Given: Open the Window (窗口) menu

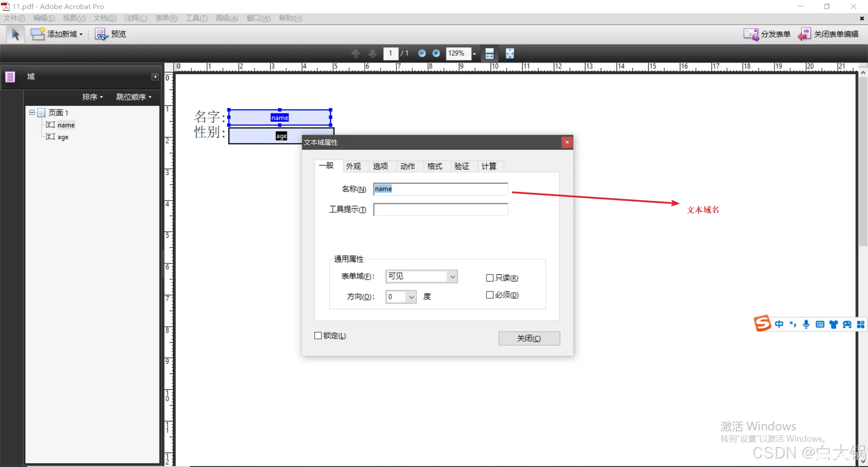Looking at the screenshot, I should click(x=259, y=18).
